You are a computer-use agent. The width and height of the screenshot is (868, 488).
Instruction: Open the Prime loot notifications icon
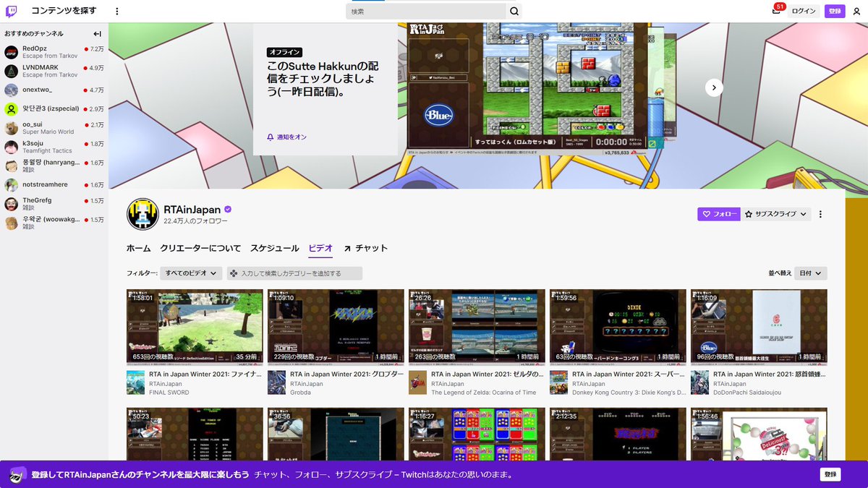click(x=776, y=11)
